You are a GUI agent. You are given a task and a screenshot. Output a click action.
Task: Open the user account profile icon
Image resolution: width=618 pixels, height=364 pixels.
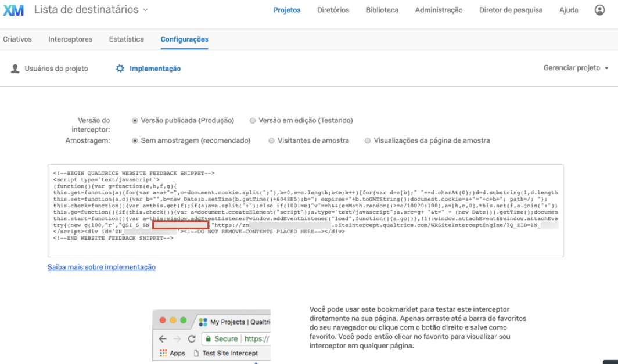tap(599, 10)
